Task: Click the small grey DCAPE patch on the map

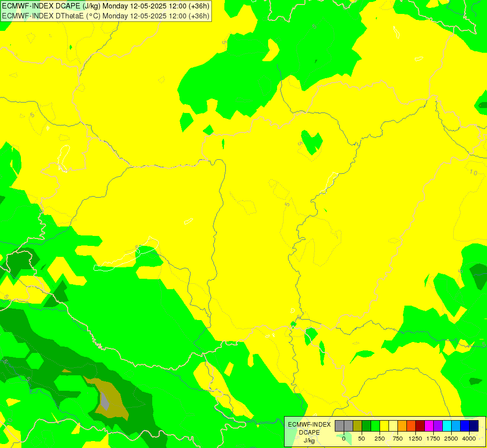Action: (104, 400)
